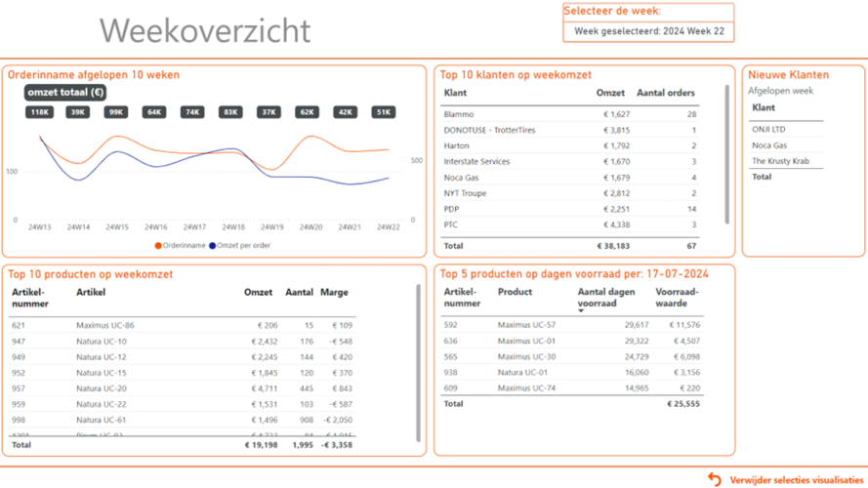Click the sort arrow under Aantal dagen voorraad

pyautogui.click(x=581, y=310)
